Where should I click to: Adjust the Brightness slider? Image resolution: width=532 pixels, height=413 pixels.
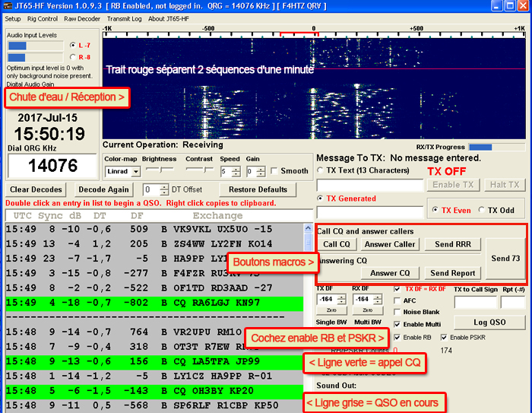click(160, 169)
